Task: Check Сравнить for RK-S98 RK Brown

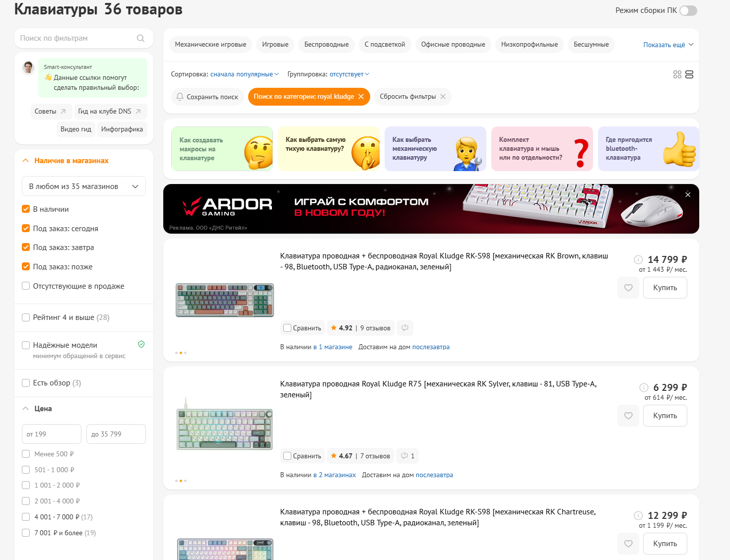Action: coord(287,328)
